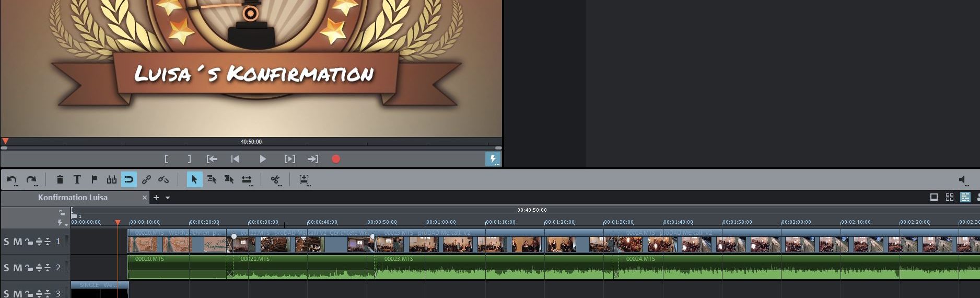Viewport: 980px width, 298px height.
Task: Open the Title editor (T icon)
Action: 77,180
